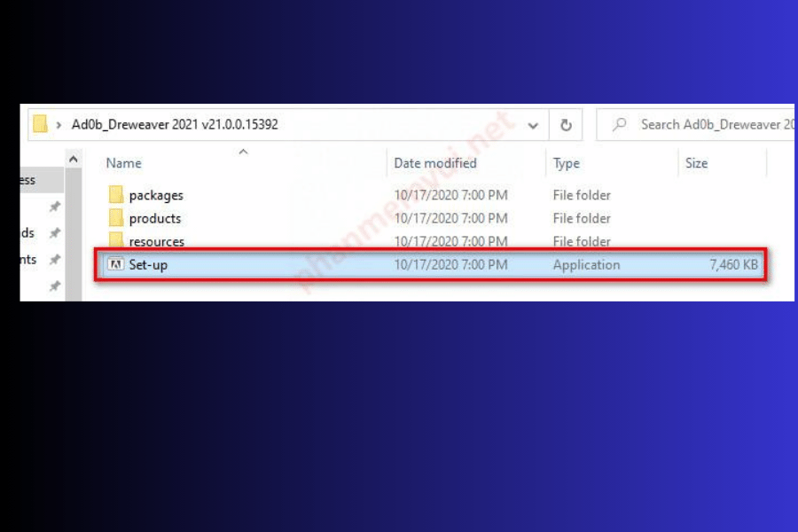Select the Ad0b_Dreweaver 2021 path text
798x532 pixels.
click(175, 124)
